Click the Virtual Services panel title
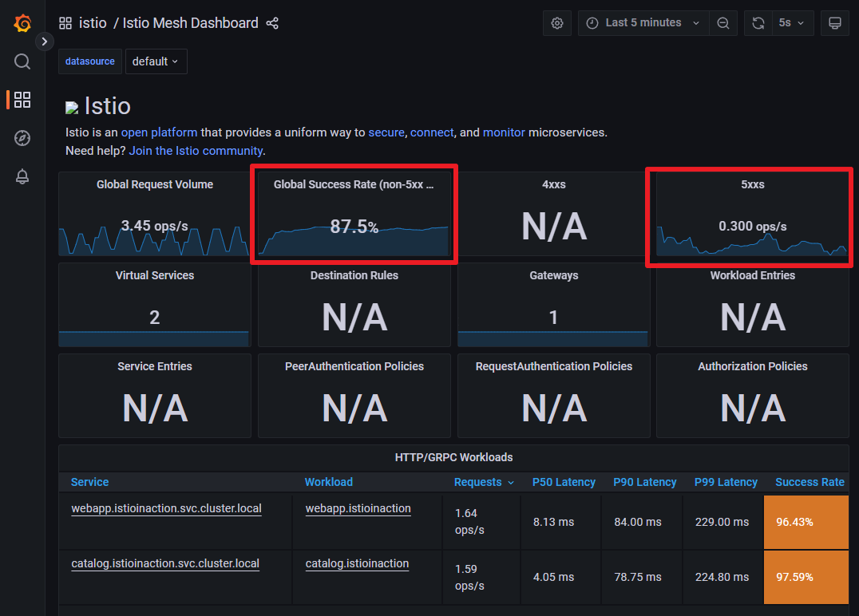The height and width of the screenshot is (616, 859). point(155,275)
